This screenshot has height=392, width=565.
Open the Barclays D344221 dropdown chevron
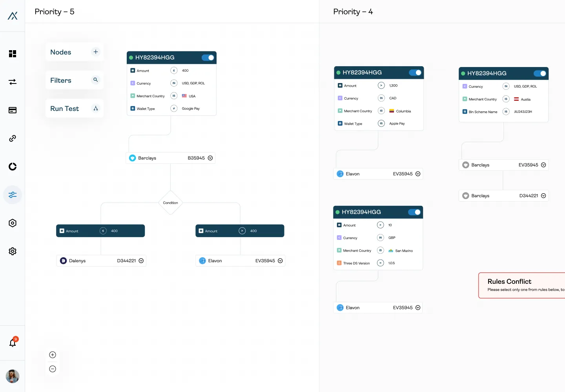click(543, 196)
